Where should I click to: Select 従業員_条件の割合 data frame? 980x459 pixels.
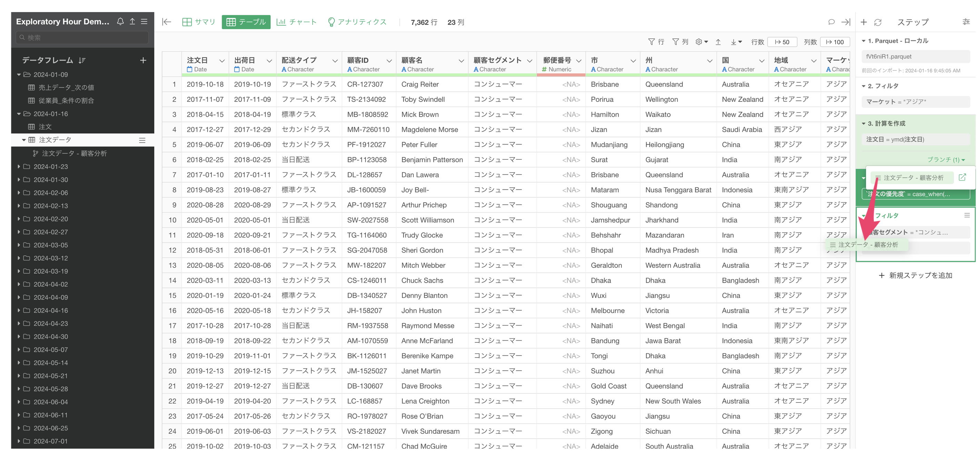66,100
